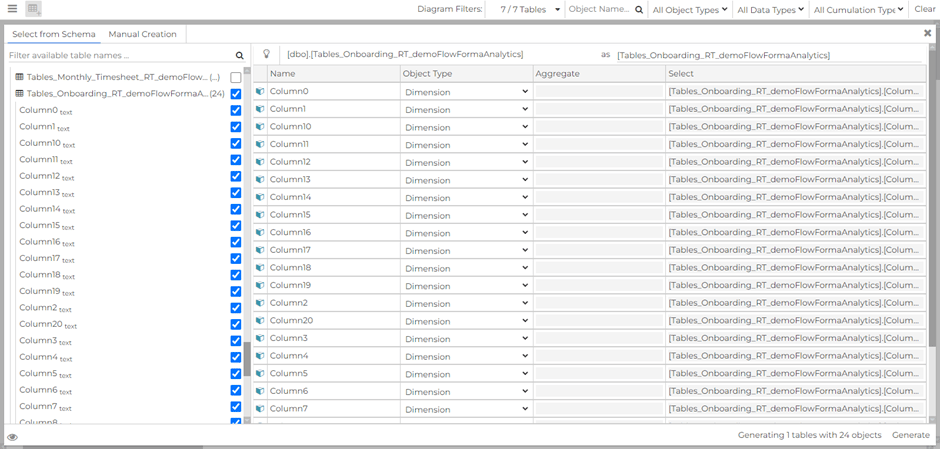Image resolution: width=940 pixels, height=449 pixels.
Task: Click the scroll-up arrow of schema list
Action: tap(246, 70)
